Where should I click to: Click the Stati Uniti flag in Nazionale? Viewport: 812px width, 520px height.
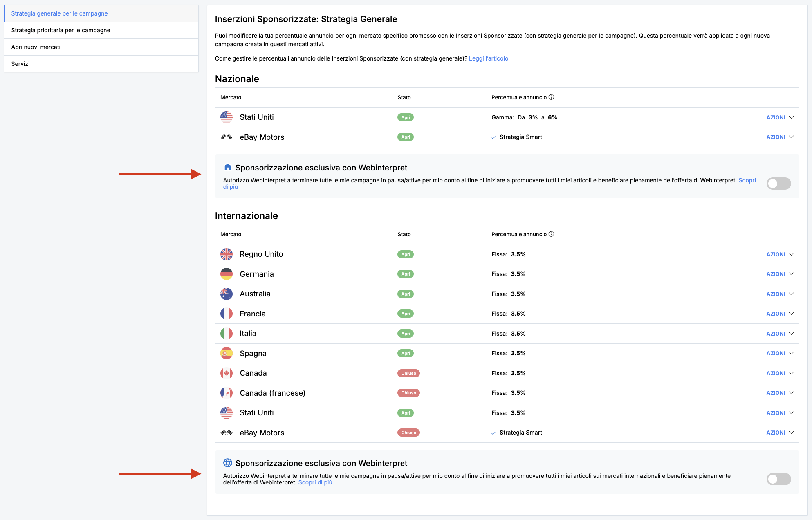click(227, 117)
